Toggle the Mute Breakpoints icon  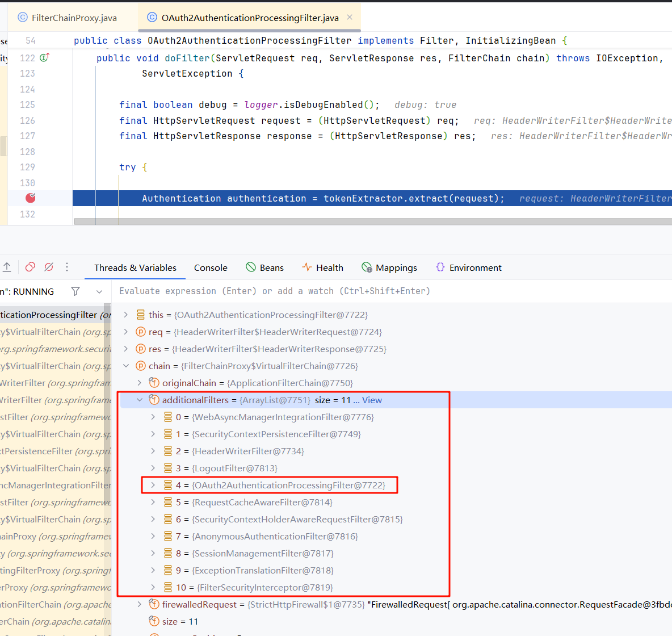(49, 267)
